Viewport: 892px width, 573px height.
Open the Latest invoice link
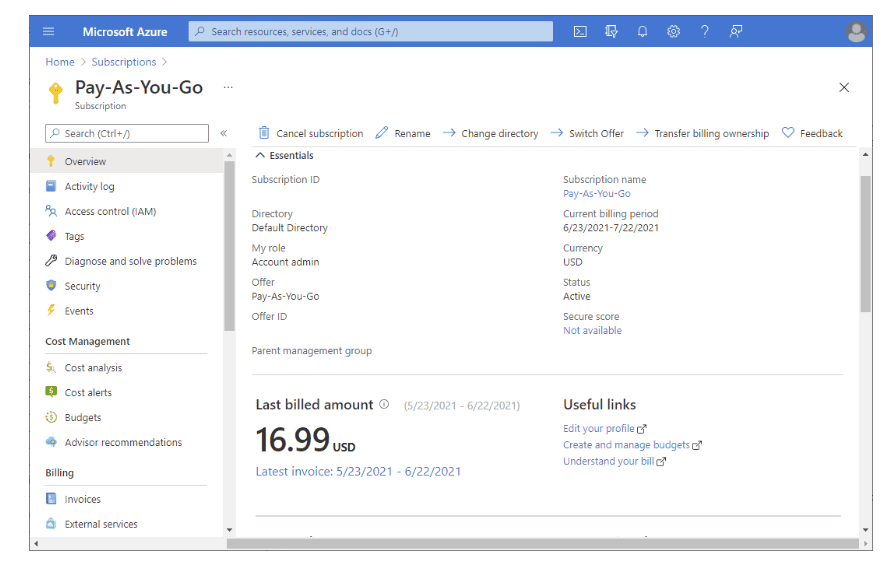coord(358,471)
